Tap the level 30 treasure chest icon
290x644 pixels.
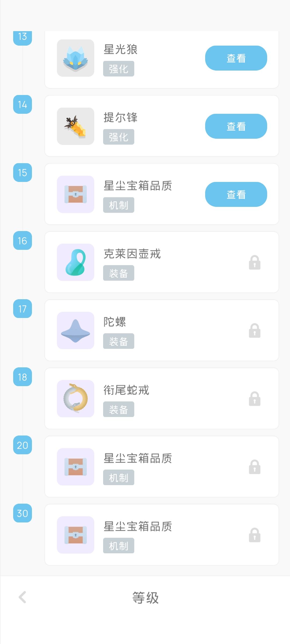75,535
